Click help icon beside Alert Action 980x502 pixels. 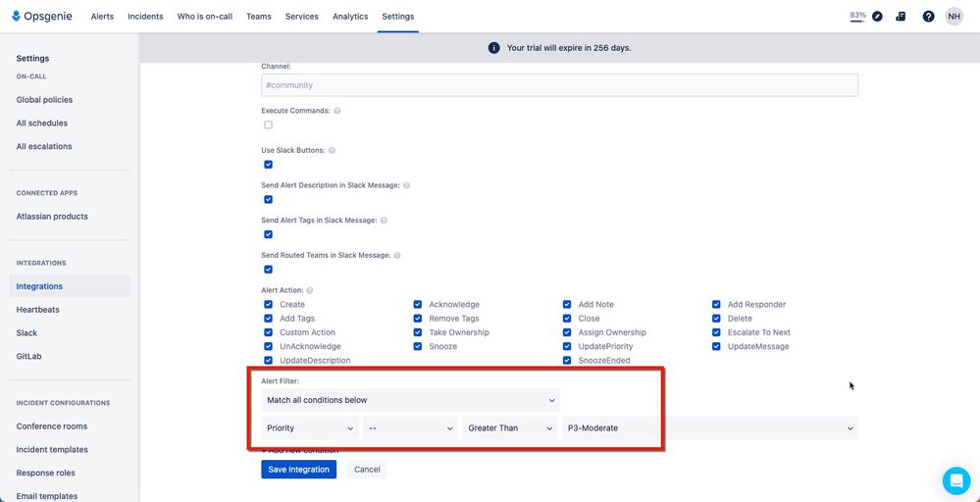[310, 290]
